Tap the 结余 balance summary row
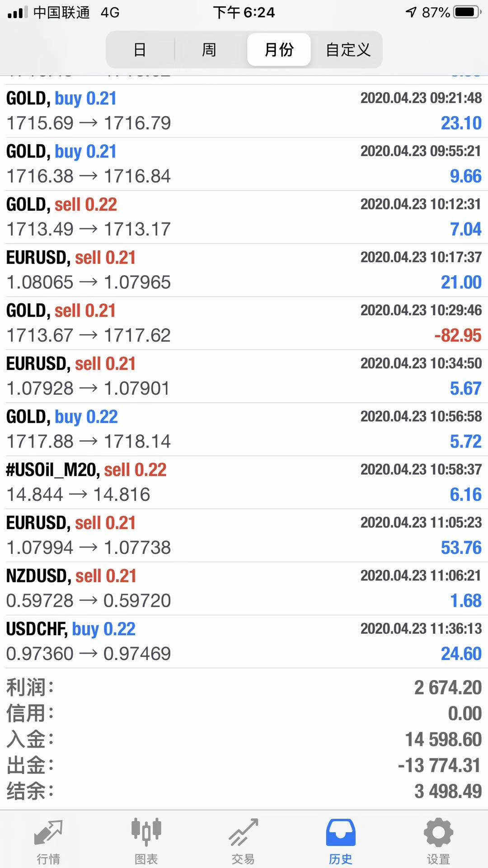The image size is (488, 868). coord(244,791)
